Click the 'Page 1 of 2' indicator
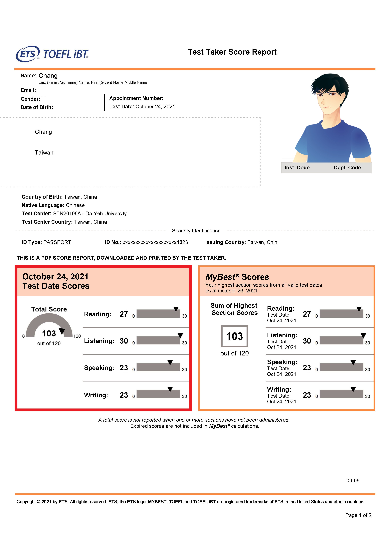Image resolution: width=392 pixels, height=555 pixels. coord(358,515)
